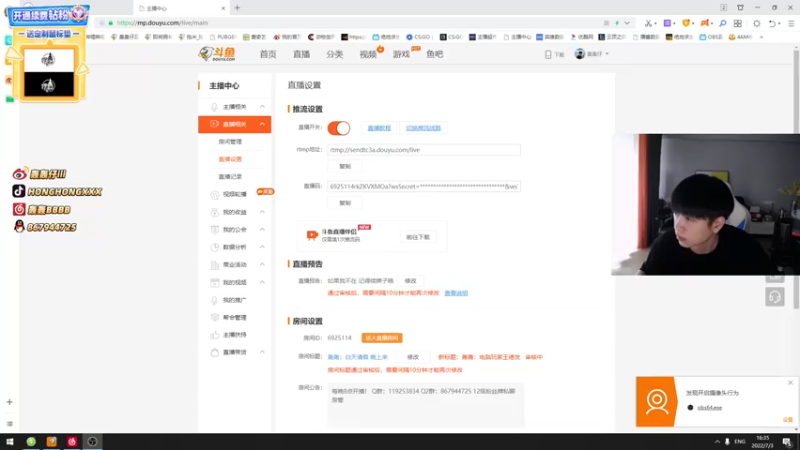The image size is (800, 450).
Task: Click the shield icon for 我的公会
Action: coord(215,230)
